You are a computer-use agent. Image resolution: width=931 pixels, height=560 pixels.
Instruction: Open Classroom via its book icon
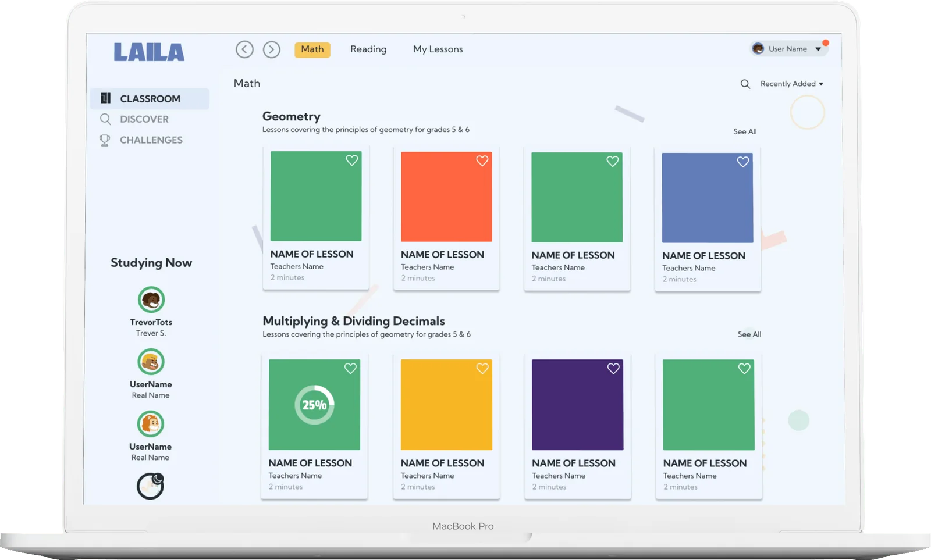point(105,98)
